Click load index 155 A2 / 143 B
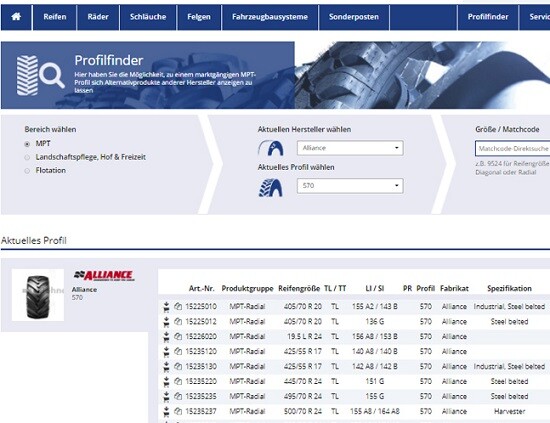Viewport: 550px width, 423px height. pyautogui.click(x=375, y=307)
